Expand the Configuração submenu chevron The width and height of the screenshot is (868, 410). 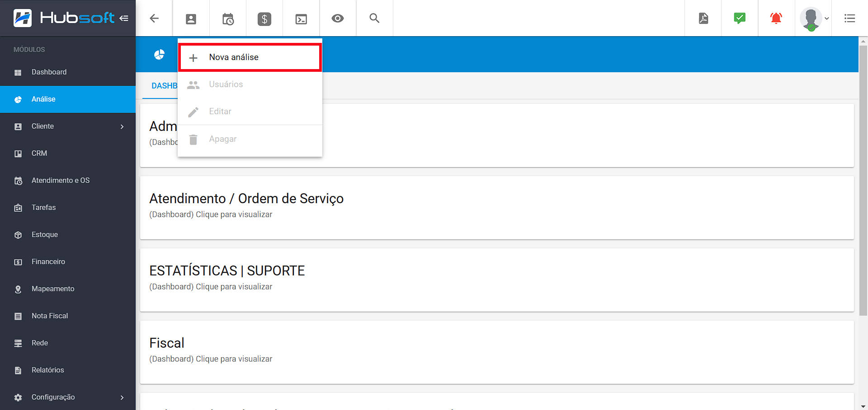(122, 397)
